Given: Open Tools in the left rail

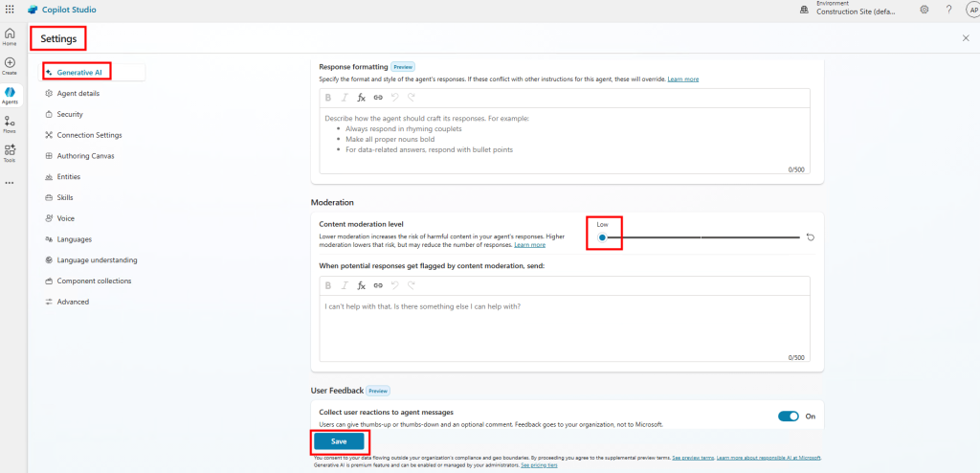Looking at the screenshot, I should [x=10, y=152].
